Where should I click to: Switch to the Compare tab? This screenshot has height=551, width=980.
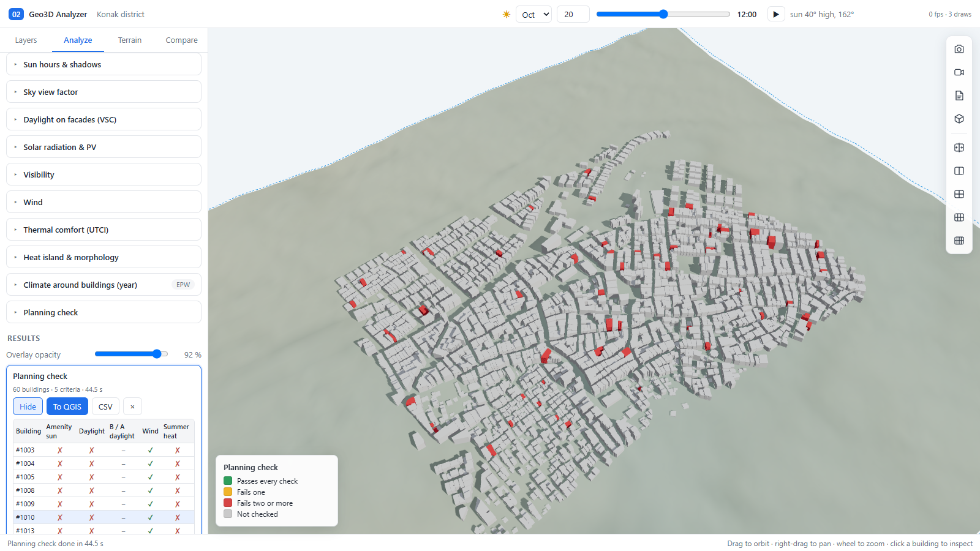point(181,40)
